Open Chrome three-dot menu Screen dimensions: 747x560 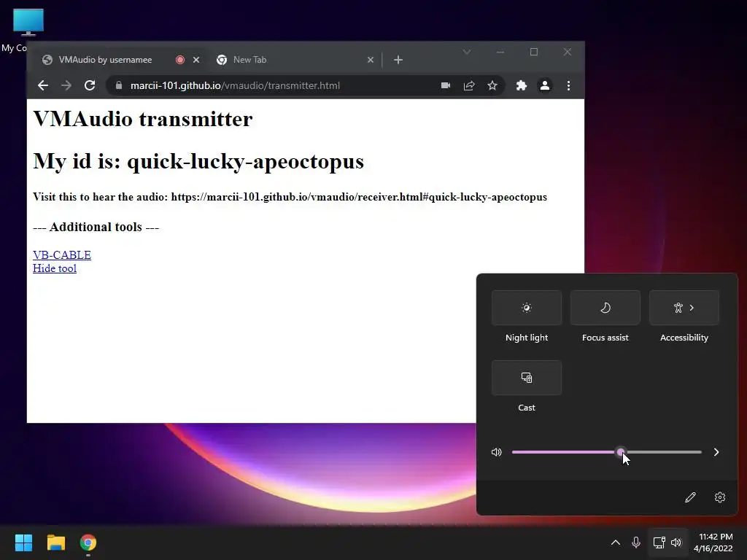pos(568,86)
